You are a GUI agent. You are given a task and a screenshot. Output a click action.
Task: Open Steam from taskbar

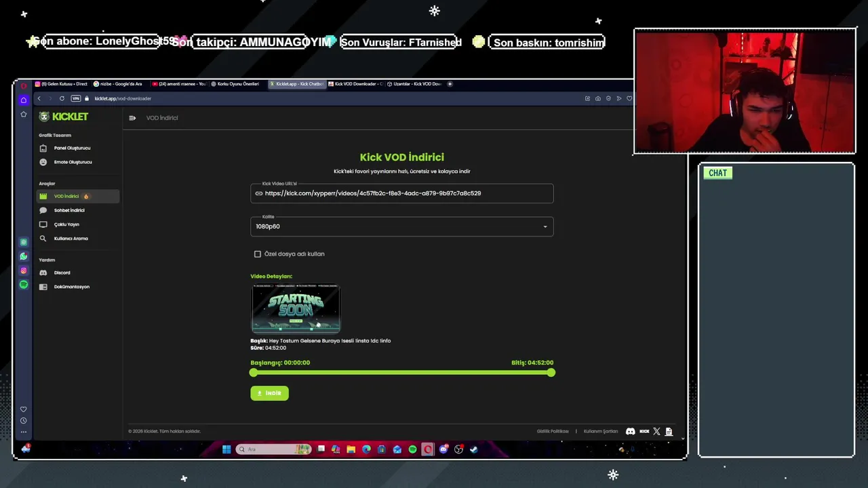[x=474, y=449]
